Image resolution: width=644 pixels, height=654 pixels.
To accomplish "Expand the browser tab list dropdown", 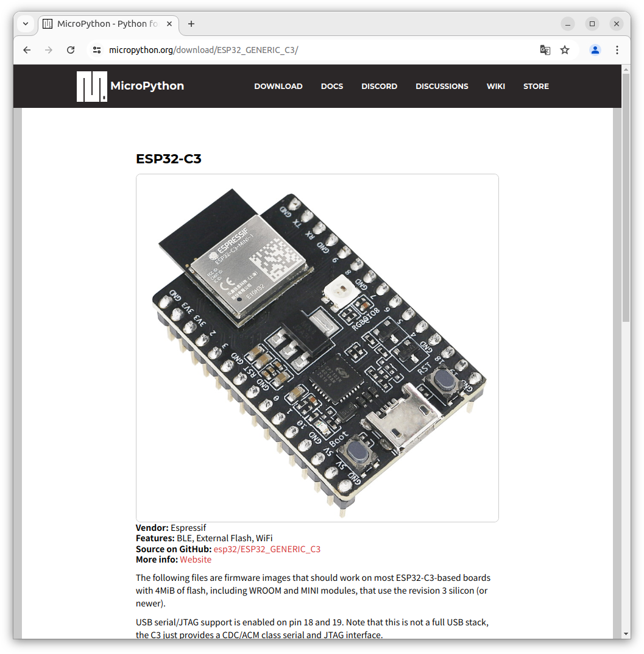I will coord(25,24).
